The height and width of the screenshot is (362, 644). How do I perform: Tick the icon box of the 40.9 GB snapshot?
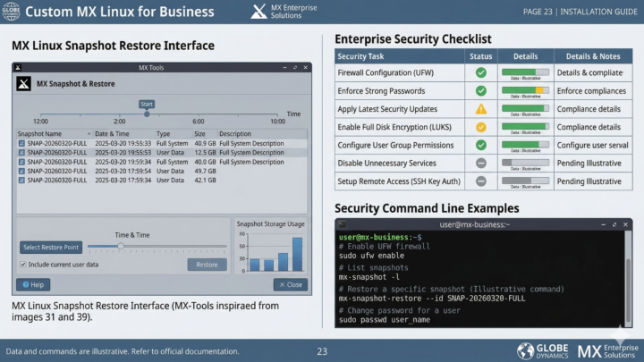click(x=21, y=143)
